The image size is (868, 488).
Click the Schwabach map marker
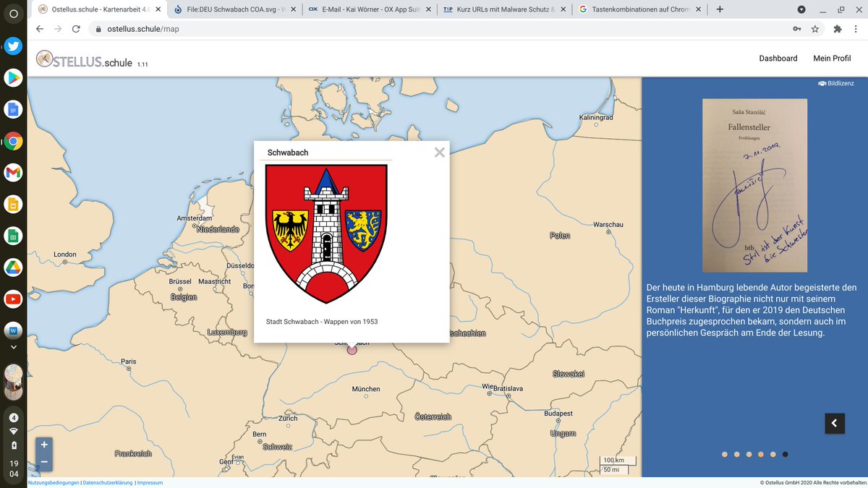[352, 350]
